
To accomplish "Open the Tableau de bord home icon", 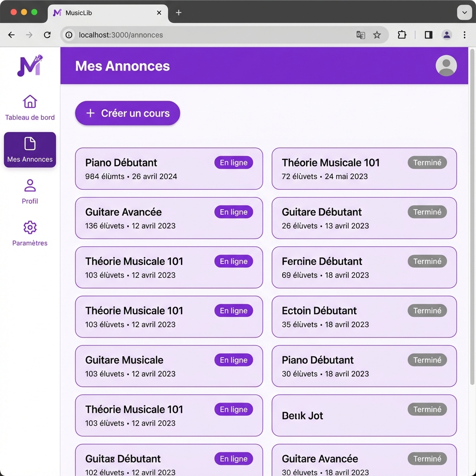I will pyautogui.click(x=30, y=102).
